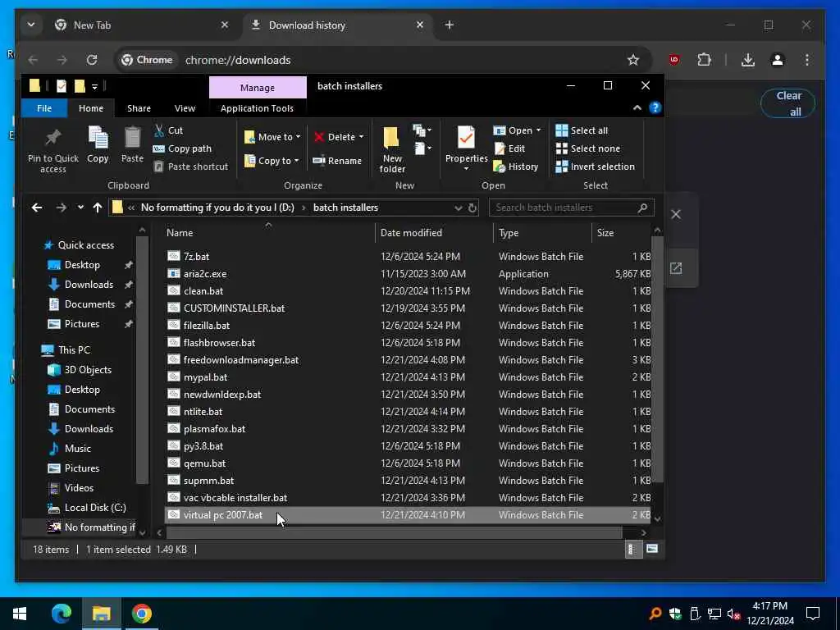The width and height of the screenshot is (840, 630).
Task: Open Chrome tab search dropdown
Action: pos(31,25)
